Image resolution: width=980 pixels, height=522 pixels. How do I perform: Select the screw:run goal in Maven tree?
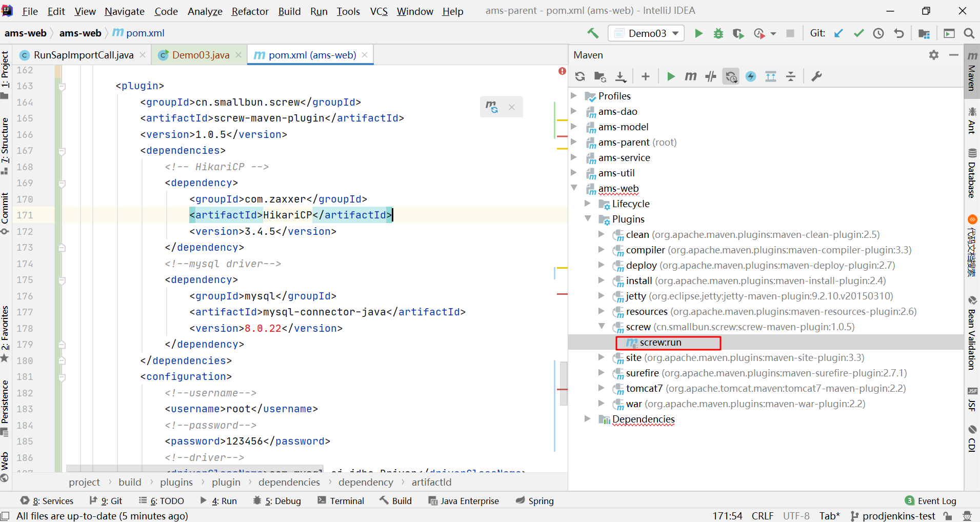[x=661, y=343]
